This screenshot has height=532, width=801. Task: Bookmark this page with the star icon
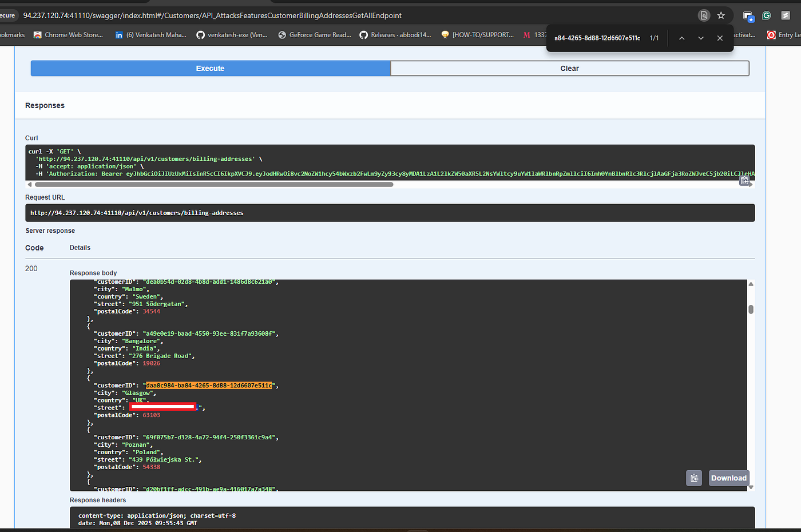tap(721, 15)
